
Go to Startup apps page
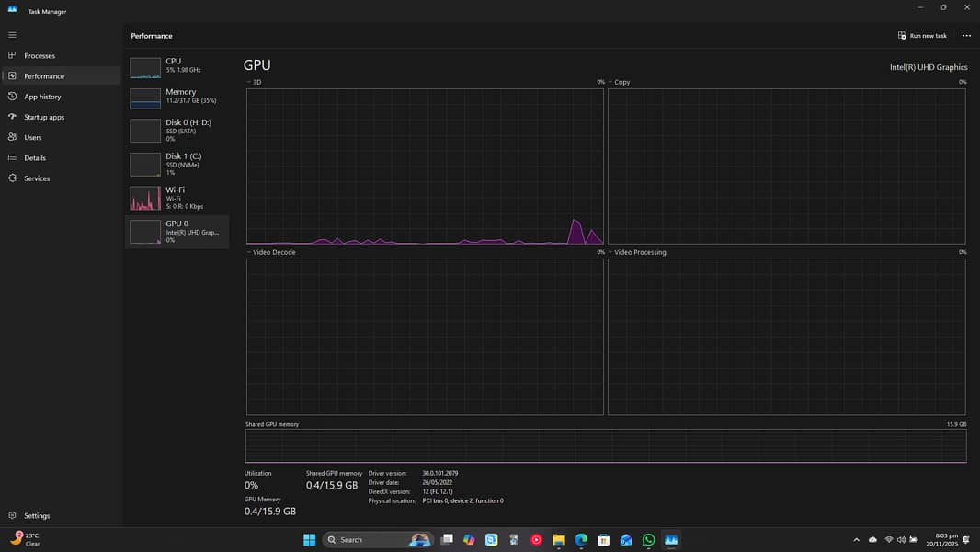point(44,117)
